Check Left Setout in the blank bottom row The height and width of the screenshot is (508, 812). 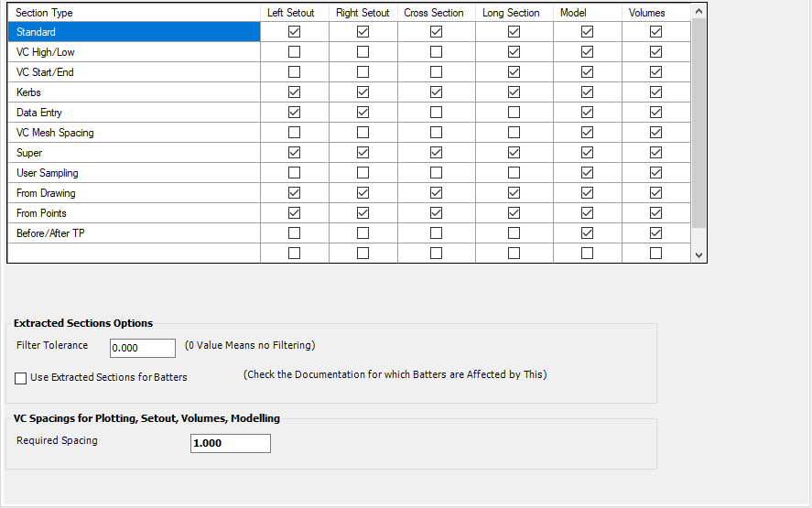point(294,254)
